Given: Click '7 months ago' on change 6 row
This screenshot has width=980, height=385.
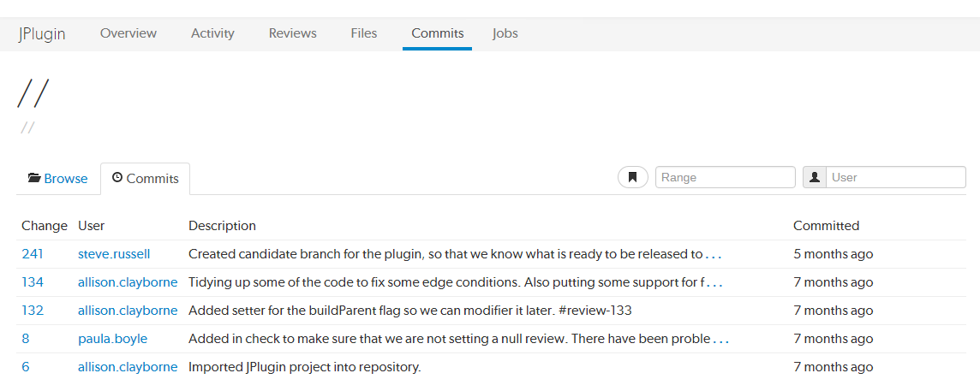Looking at the screenshot, I should coord(834,367).
